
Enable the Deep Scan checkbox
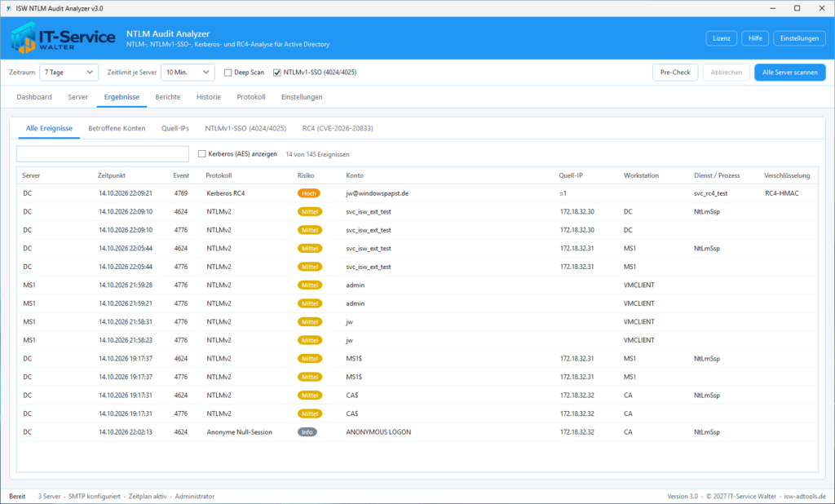[228, 73]
